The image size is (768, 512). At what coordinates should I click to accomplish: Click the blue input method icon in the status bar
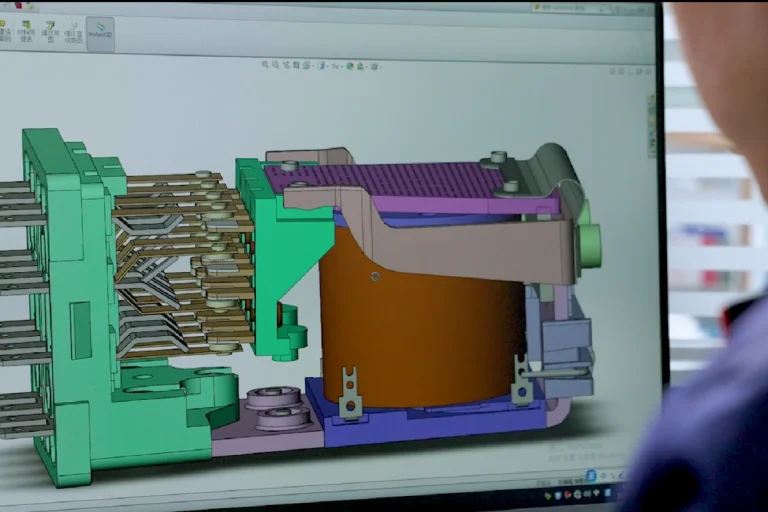pos(591,474)
